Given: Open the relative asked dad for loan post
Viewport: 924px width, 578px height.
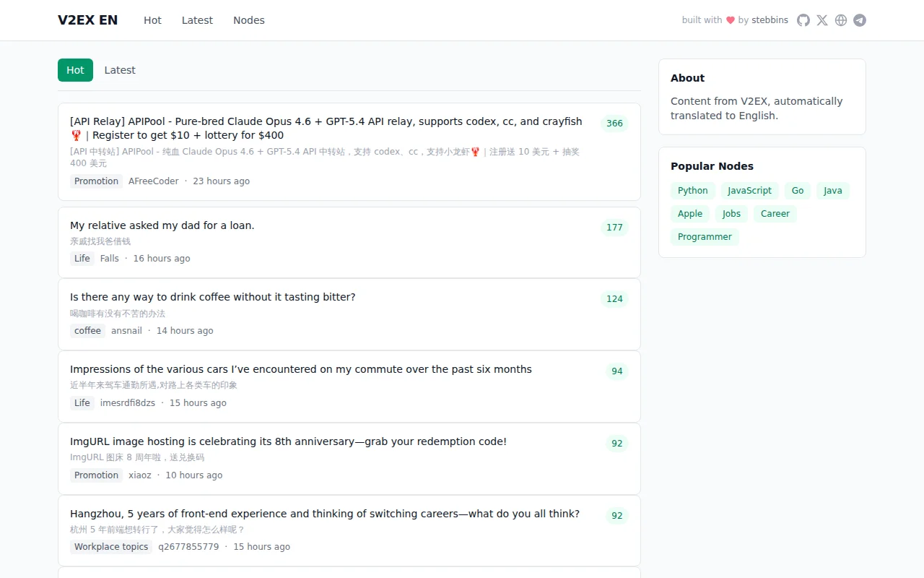Looking at the screenshot, I should 162,225.
